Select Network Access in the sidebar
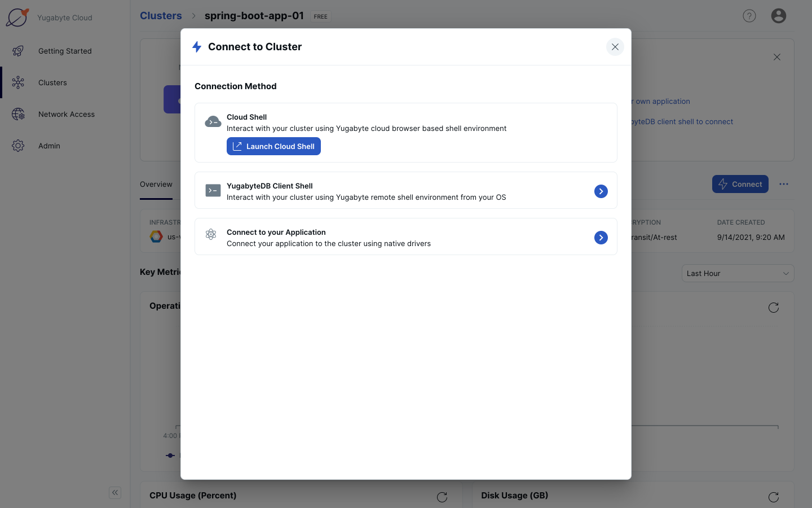Viewport: 812px width, 508px height. pos(66,114)
